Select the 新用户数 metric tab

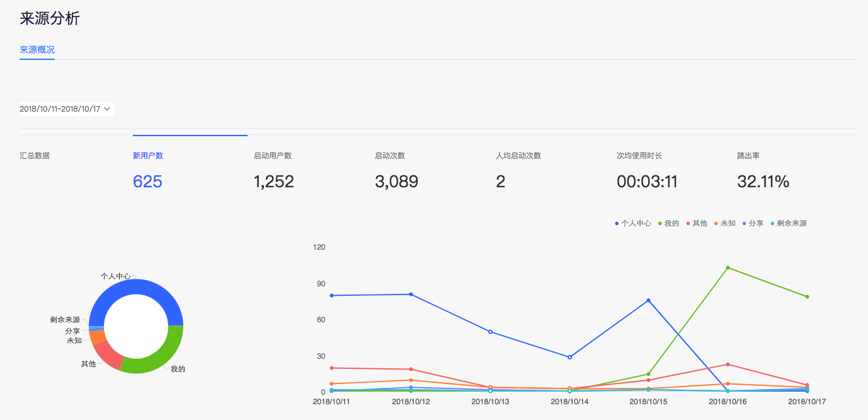point(148,156)
